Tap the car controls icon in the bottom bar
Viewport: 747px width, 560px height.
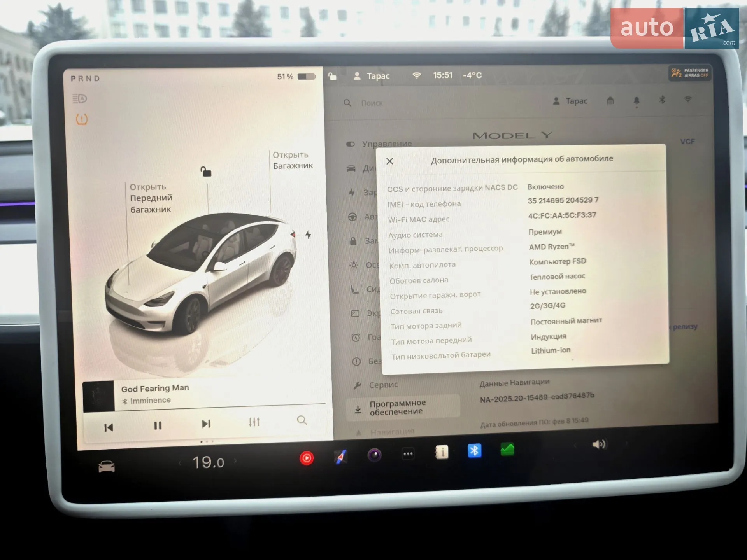(107, 466)
